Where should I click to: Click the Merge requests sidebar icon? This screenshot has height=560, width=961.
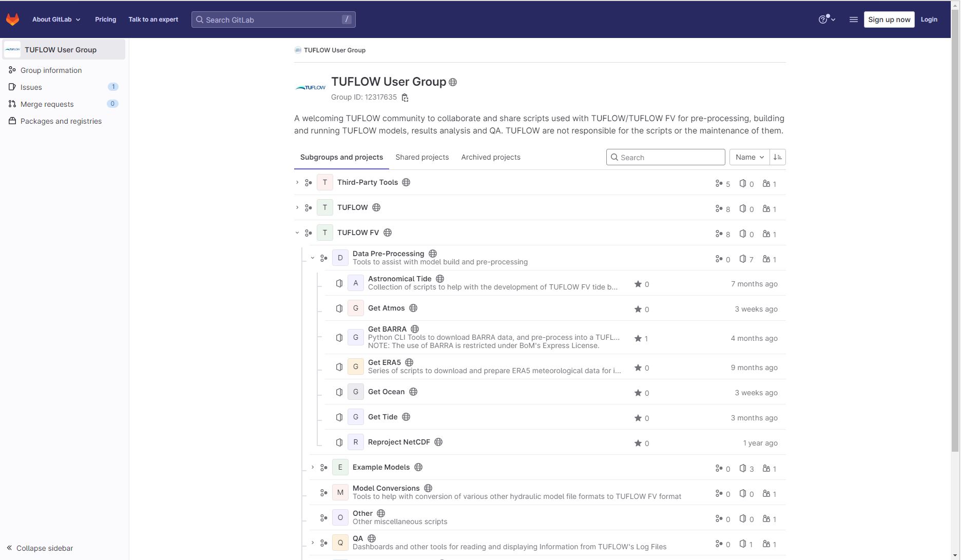point(12,104)
